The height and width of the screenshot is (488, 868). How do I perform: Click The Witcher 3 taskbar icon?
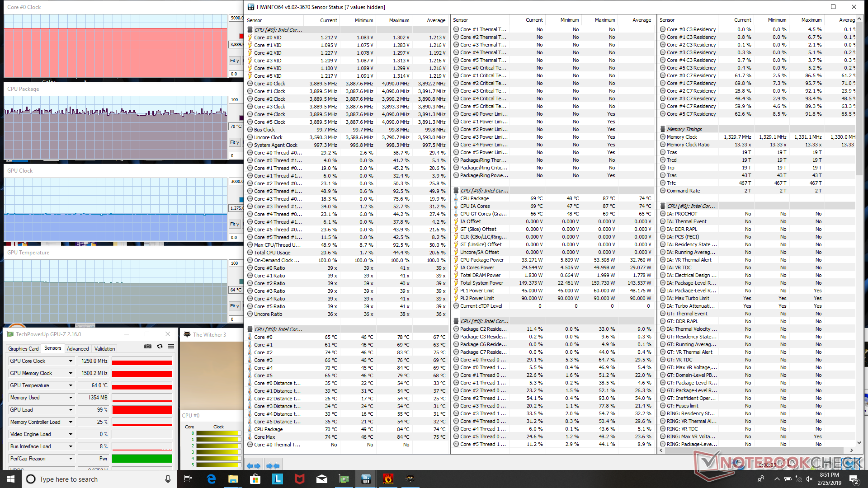(410, 479)
